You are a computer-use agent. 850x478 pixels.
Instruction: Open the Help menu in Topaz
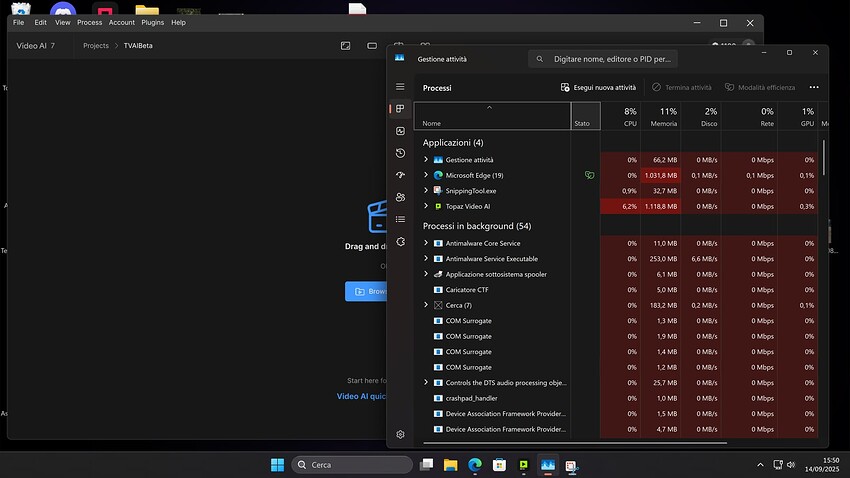(x=178, y=22)
